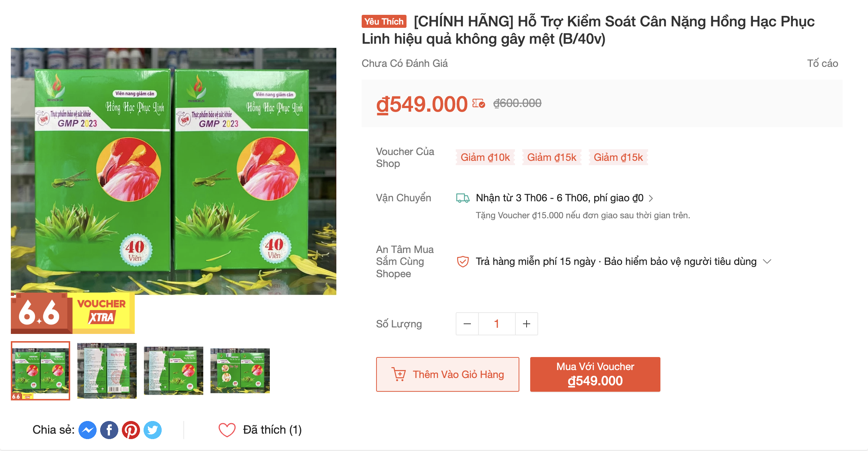Share product on Pinterest
The height and width of the screenshot is (451, 868).
(131, 430)
